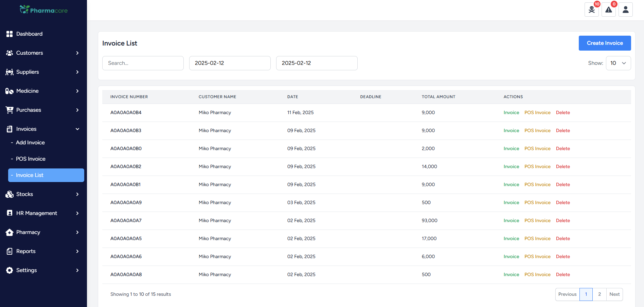This screenshot has height=307, width=644.
Task: Click the 93,000 total amount
Action: coord(430,221)
